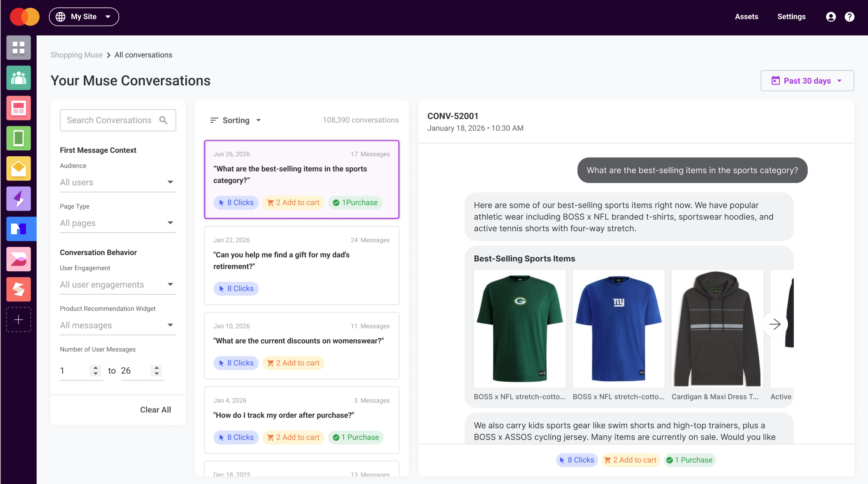Viewport: 868px width, 484px height.
Task: Show next products with carousel arrow
Action: [775, 324]
